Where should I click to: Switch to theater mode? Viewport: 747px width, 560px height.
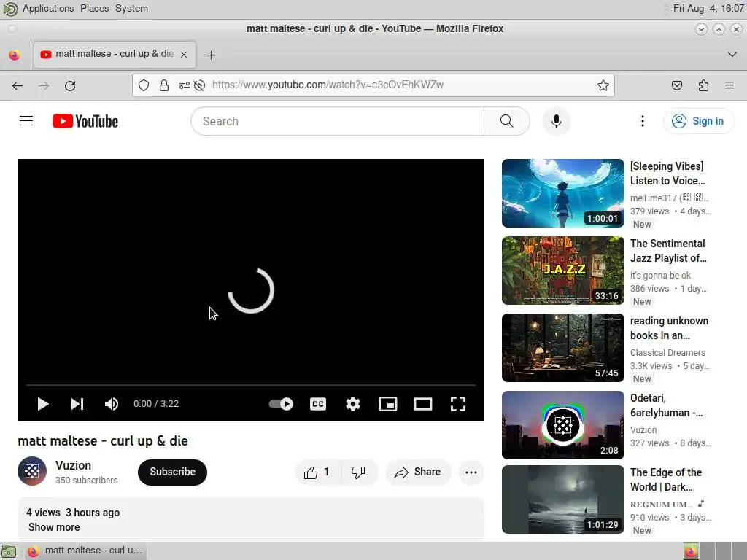[423, 404]
